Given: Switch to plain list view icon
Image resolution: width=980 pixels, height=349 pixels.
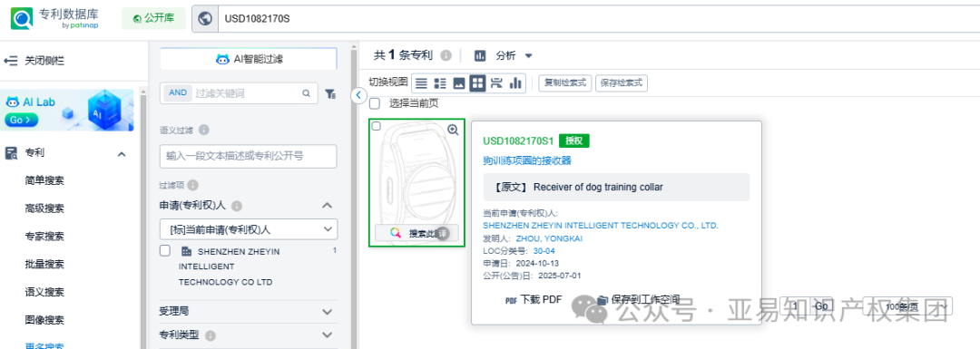Looking at the screenshot, I should pyautogui.click(x=422, y=83).
